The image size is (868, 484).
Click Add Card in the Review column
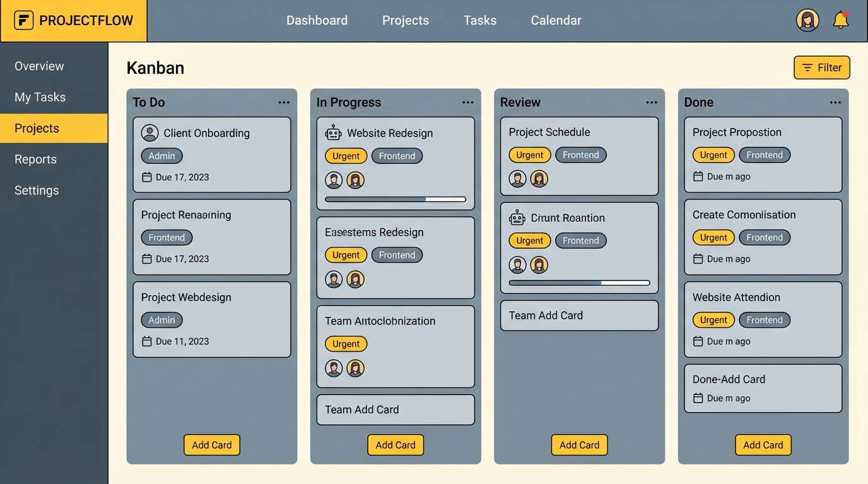(579, 445)
